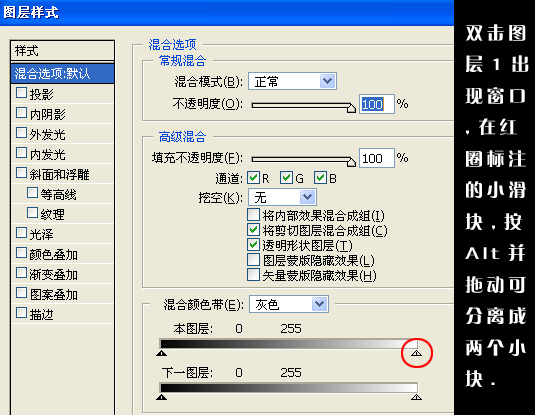This screenshot has height=415, width=535.
Task: Select the 斜面和浮雕 style entry
Action: 62,174
